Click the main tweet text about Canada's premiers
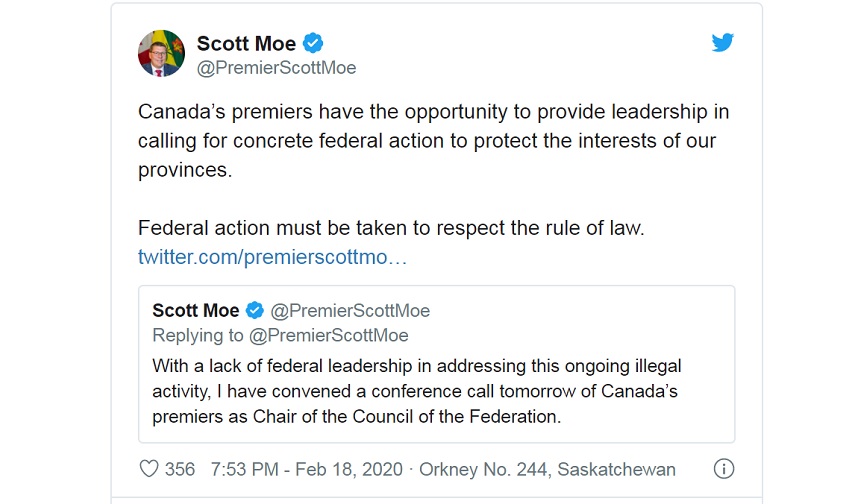 433,140
